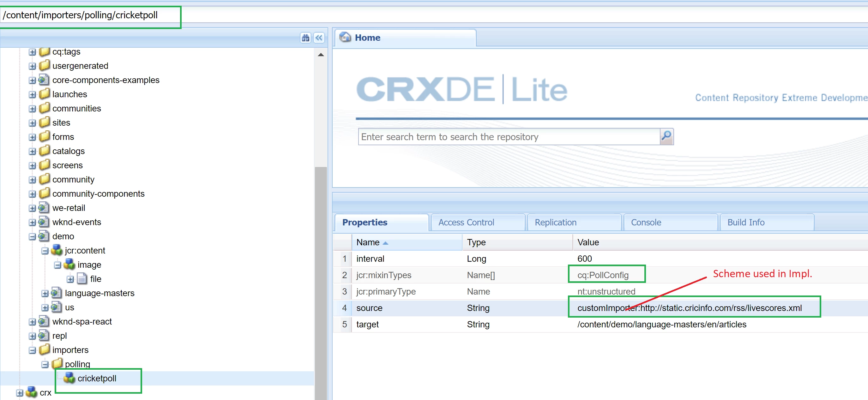Click the Home tab house icon
This screenshot has width=868, height=400.
(345, 37)
